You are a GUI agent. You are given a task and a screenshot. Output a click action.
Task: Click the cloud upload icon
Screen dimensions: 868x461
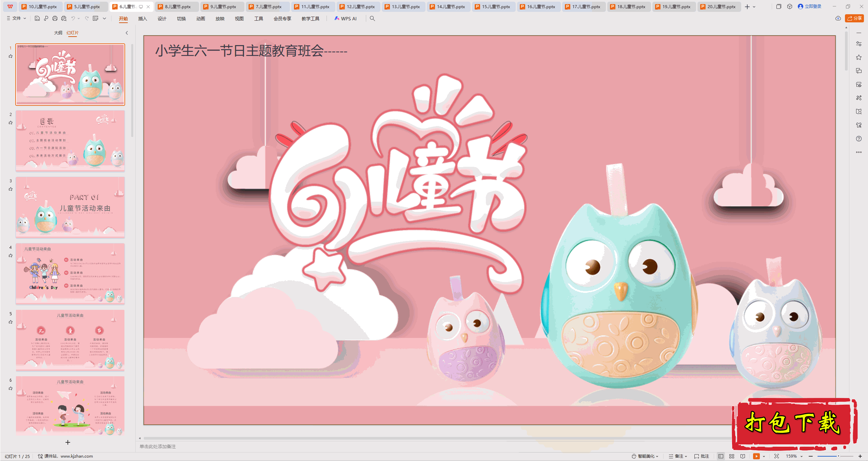click(838, 18)
